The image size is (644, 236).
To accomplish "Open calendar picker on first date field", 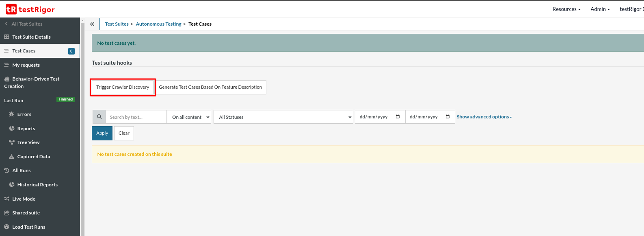I will [x=398, y=117].
